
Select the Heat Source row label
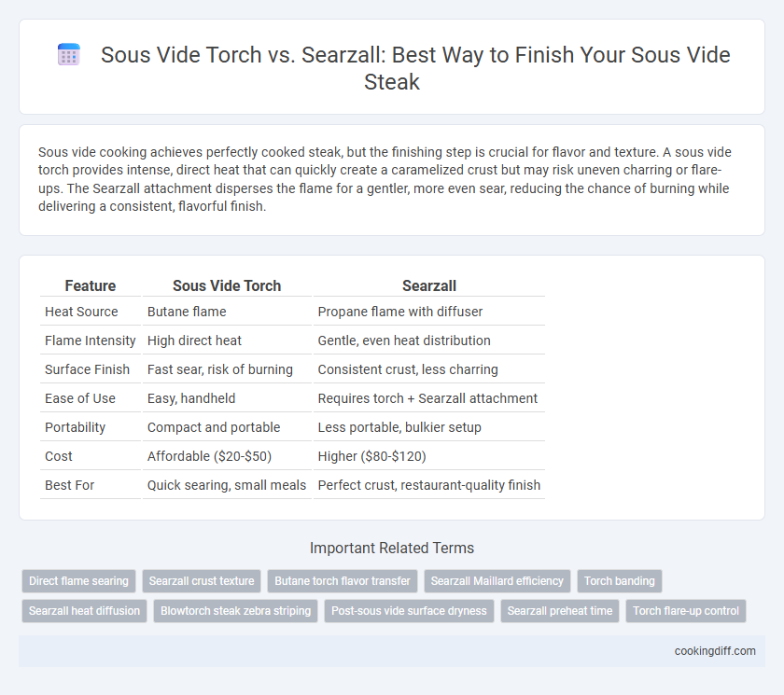(81, 312)
